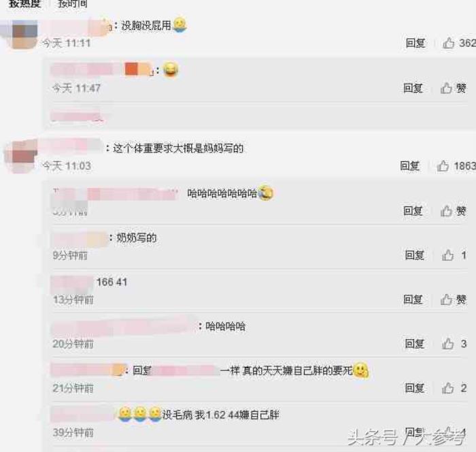The image size is (476, 452).
Task: Reply to the 这个体重要求大概是妈妈写的 comment
Action: (x=410, y=166)
